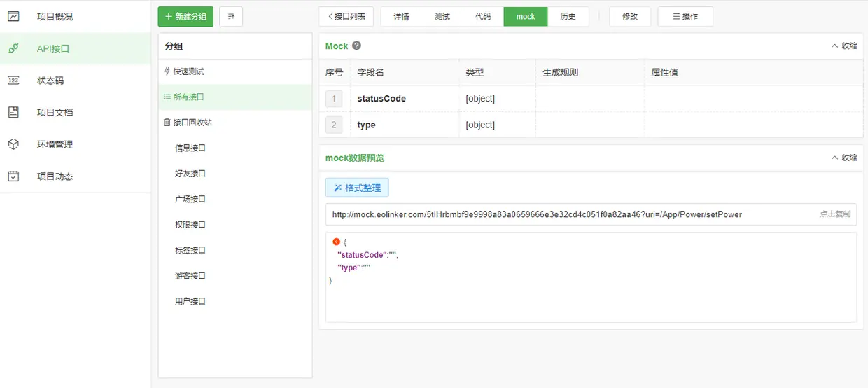Image resolution: width=868 pixels, height=388 pixels.
Task: Open the 项目文档 document icon
Action: pyautogui.click(x=13, y=112)
